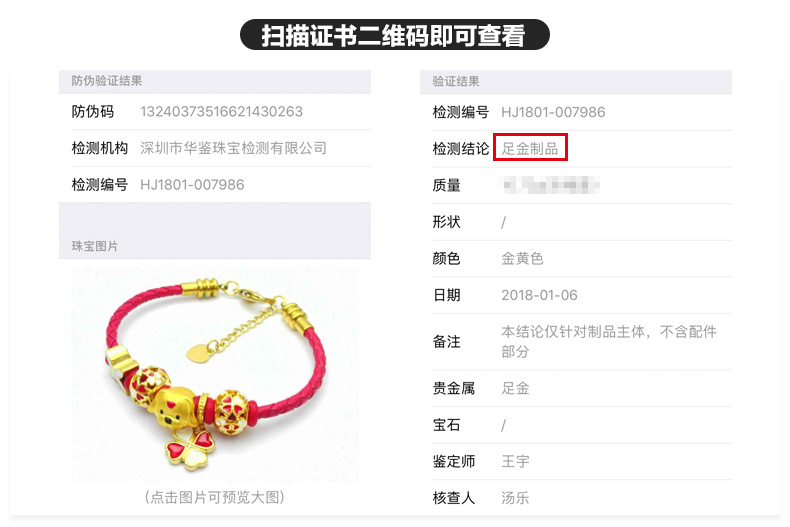Click the 点击图片可预览大图 preview hint text
The image size is (790, 527).
(x=215, y=497)
